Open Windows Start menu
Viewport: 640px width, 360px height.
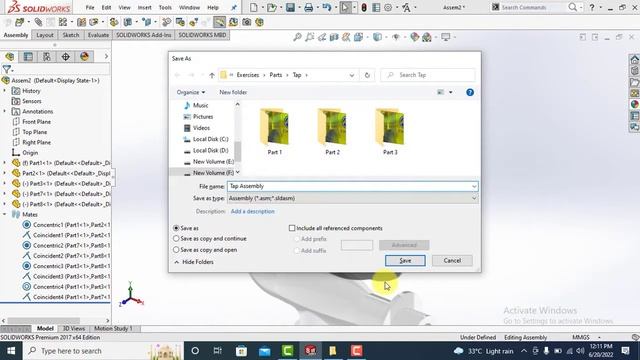(x=11, y=351)
